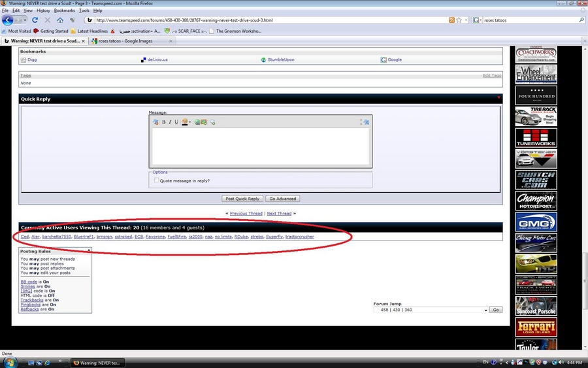Screen dimensions: 588x368
Task: Click the Insert Image icon in editor
Action: (x=204, y=122)
